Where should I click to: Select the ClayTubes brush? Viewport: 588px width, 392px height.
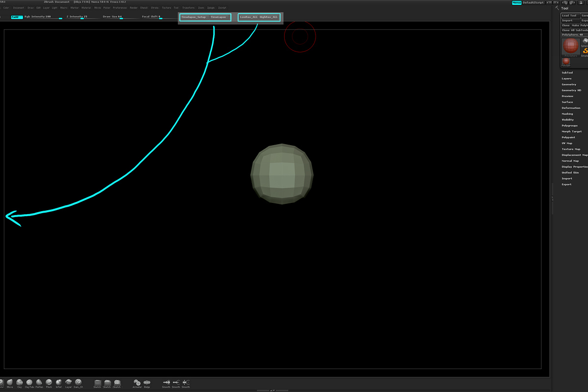point(29,383)
